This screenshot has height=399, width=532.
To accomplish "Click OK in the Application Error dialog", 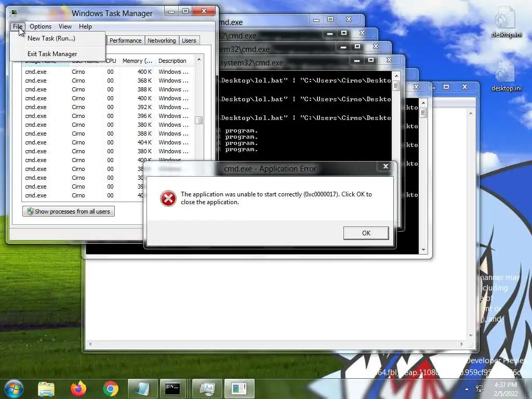I will (x=366, y=233).
